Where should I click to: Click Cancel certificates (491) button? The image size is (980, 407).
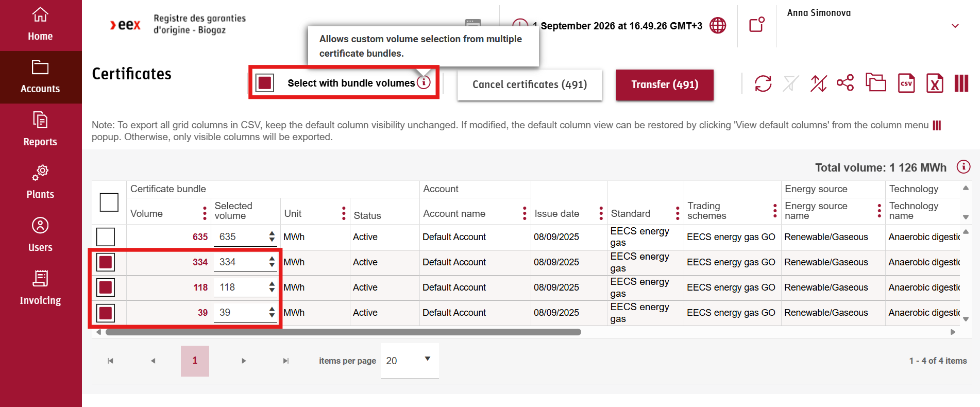[530, 84]
